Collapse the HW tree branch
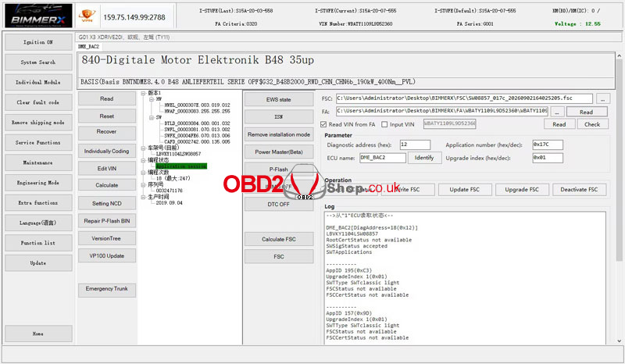 coord(152,99)
